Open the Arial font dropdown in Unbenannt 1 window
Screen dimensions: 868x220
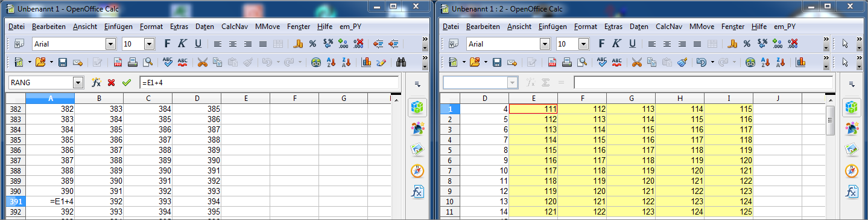(110, 44)
